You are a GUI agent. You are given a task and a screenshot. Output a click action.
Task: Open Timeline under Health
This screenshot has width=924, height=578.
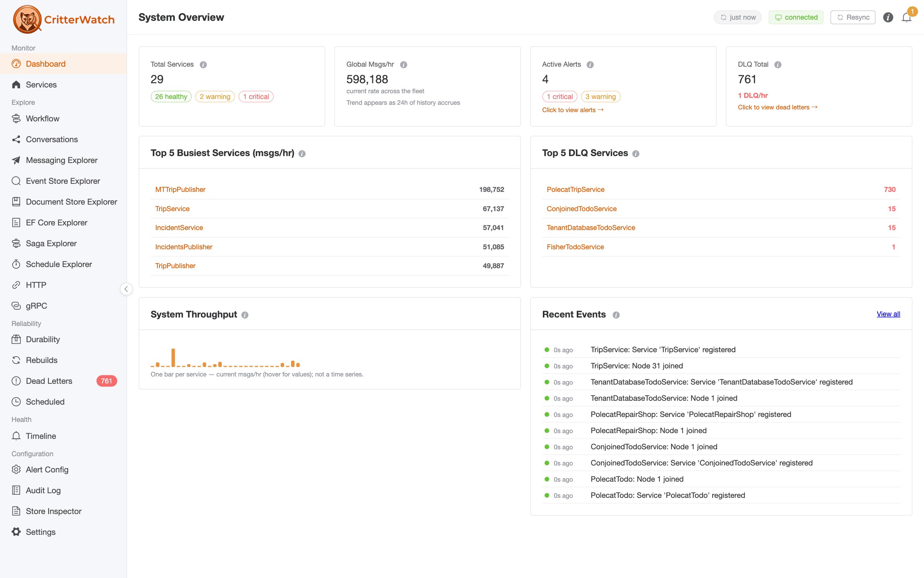[64, 436]
